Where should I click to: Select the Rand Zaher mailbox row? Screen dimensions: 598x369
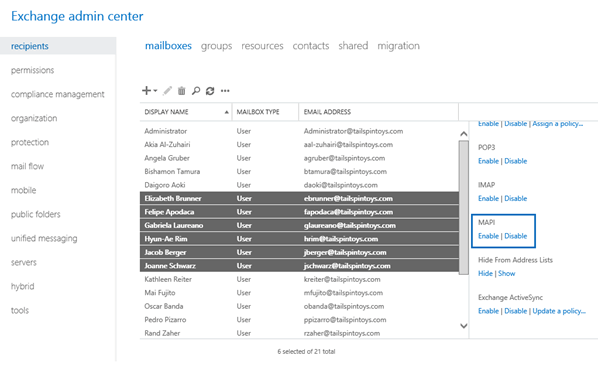(299, 333)
